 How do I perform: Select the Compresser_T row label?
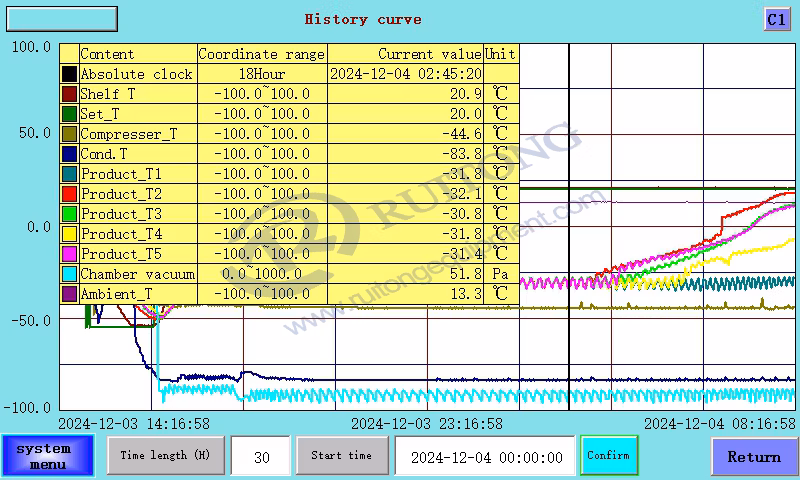coord(129,134)
